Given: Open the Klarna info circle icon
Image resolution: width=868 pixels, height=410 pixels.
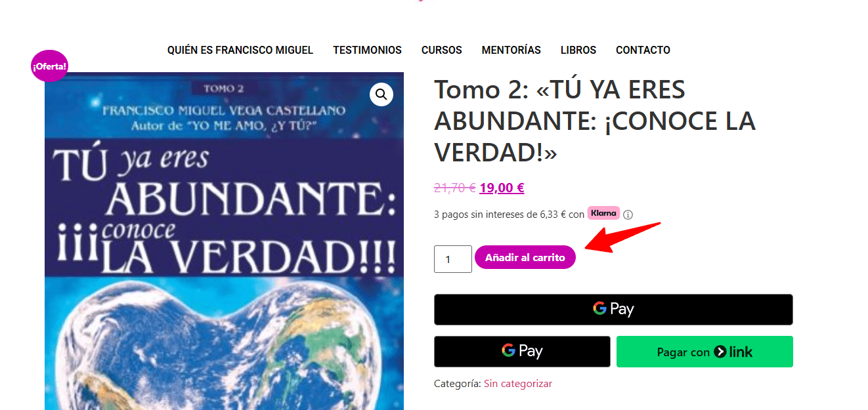Looking at the screenshot, I should point(628,215).
